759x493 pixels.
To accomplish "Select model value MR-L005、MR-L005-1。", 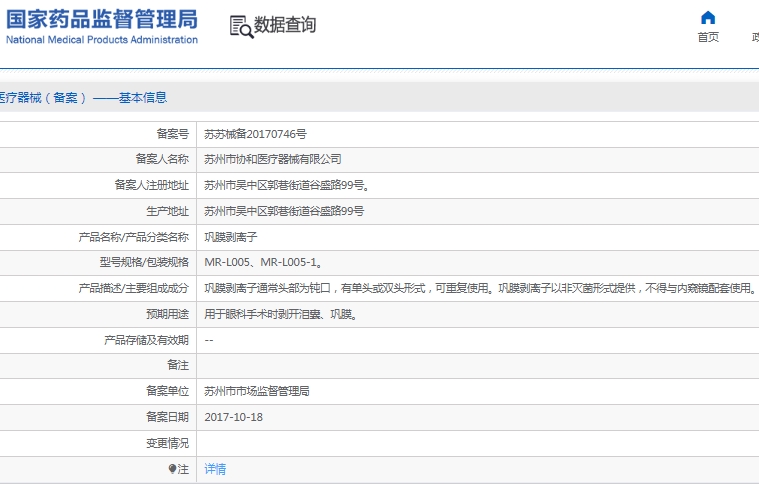I will (x=264, y=262).
